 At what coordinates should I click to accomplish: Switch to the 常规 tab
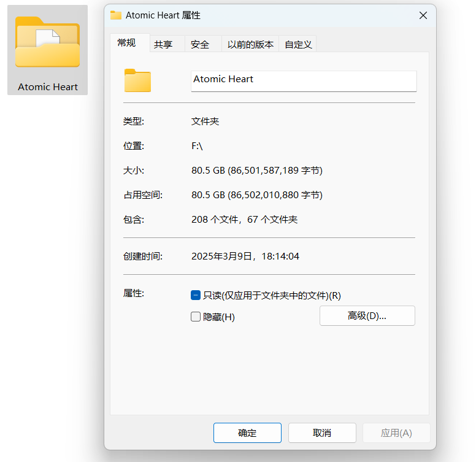[130, 43]
